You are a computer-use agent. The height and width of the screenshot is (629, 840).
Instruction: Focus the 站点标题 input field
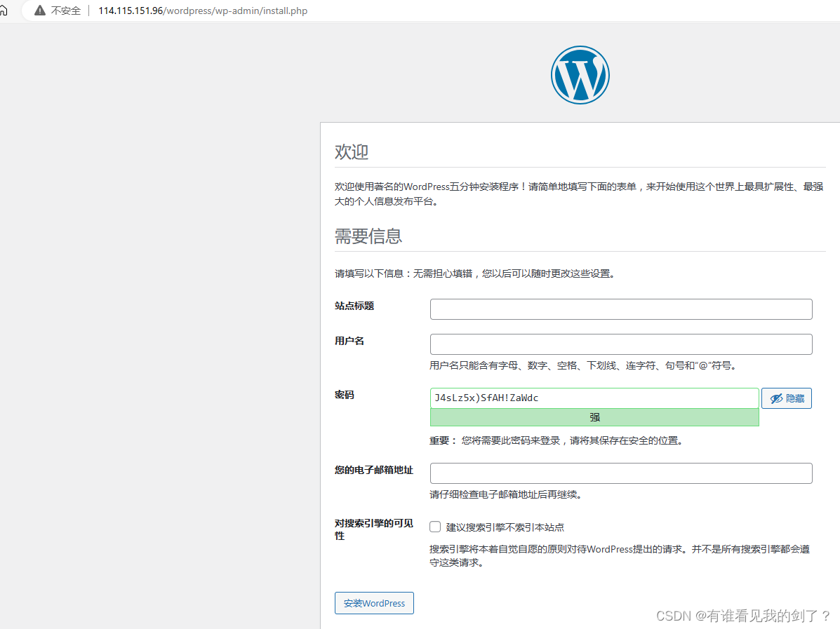(x=621, y=309)
